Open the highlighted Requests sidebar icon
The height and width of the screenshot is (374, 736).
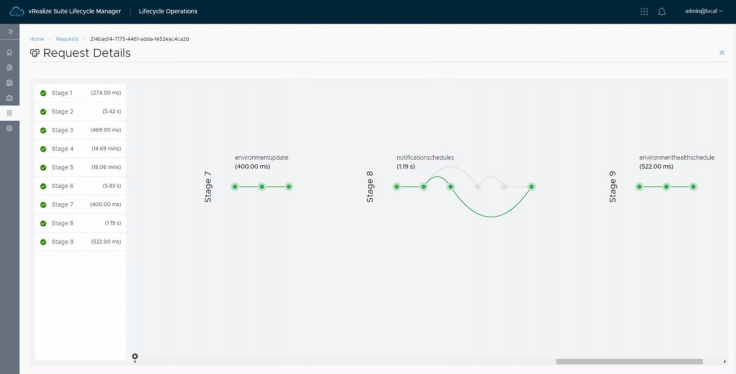pos(9,113)
